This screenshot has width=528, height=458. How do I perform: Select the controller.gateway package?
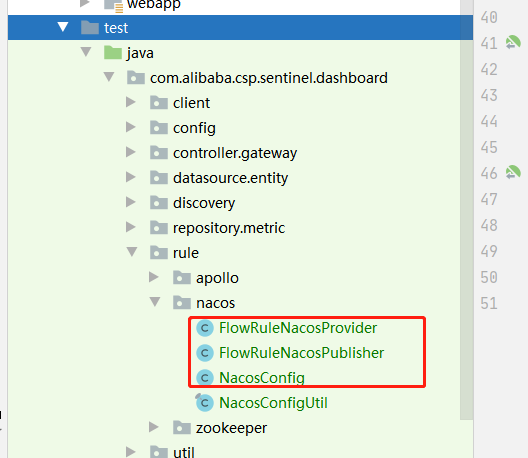click(235, 153)
